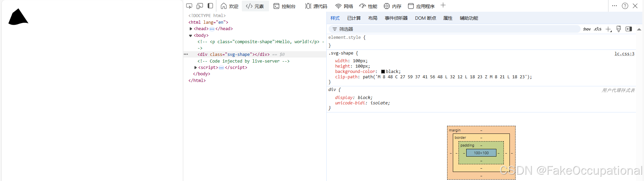Select the 属性 (Properties) sub-tab
The image size is (644, 181).
[448, 18]
